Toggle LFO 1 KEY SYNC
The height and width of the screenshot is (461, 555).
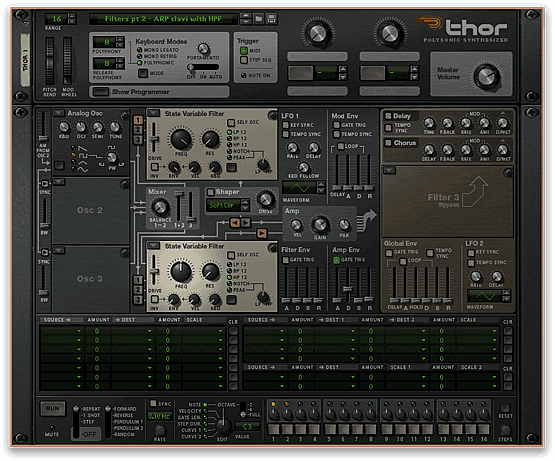tap(286, 125)
